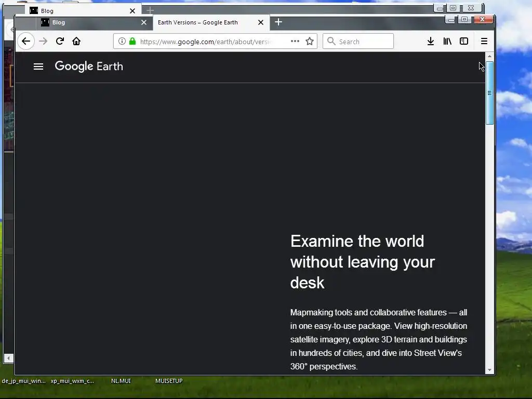Click the green padlock security icon

pos(132,42)
